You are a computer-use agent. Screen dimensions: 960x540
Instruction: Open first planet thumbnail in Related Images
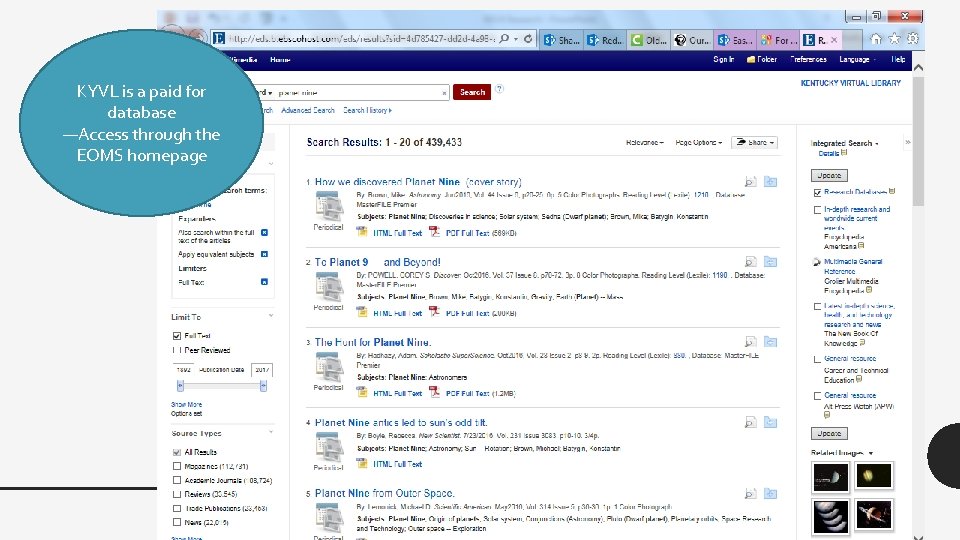coord(831,478)
